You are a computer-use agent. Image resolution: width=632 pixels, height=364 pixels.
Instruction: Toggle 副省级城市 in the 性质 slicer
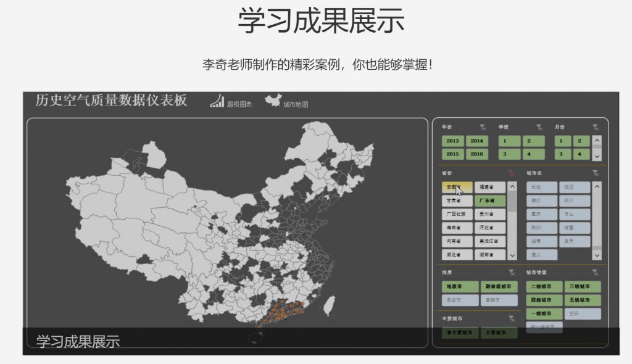coord(499,287)
